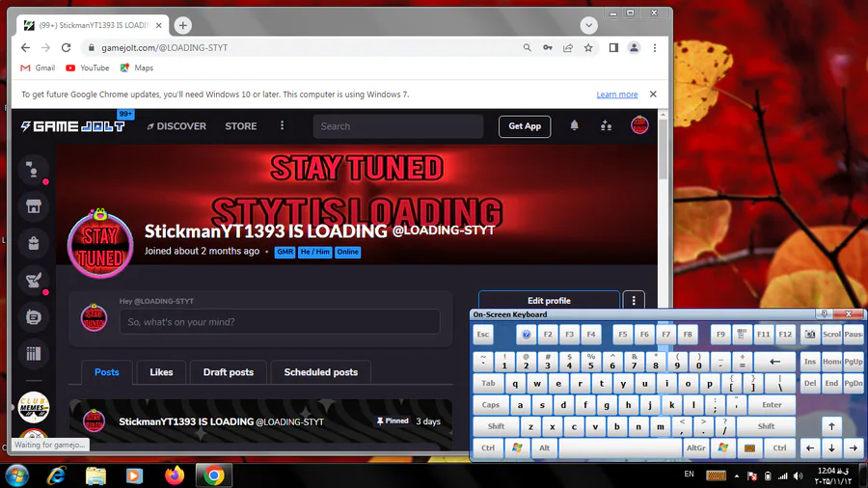The width and height of the screenshot is (868, 488).
Task: Open Chrome's side panel icon
Action: point(613,47)
